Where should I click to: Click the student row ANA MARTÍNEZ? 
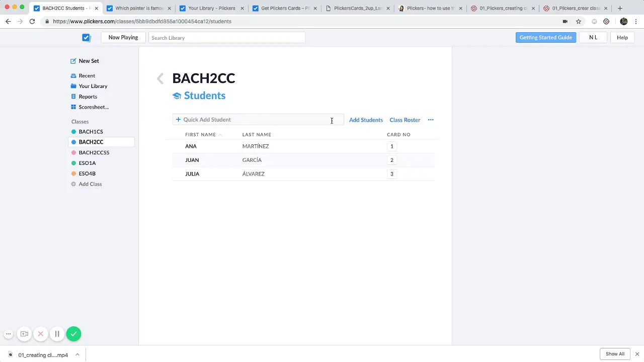(x=303, y=146)
